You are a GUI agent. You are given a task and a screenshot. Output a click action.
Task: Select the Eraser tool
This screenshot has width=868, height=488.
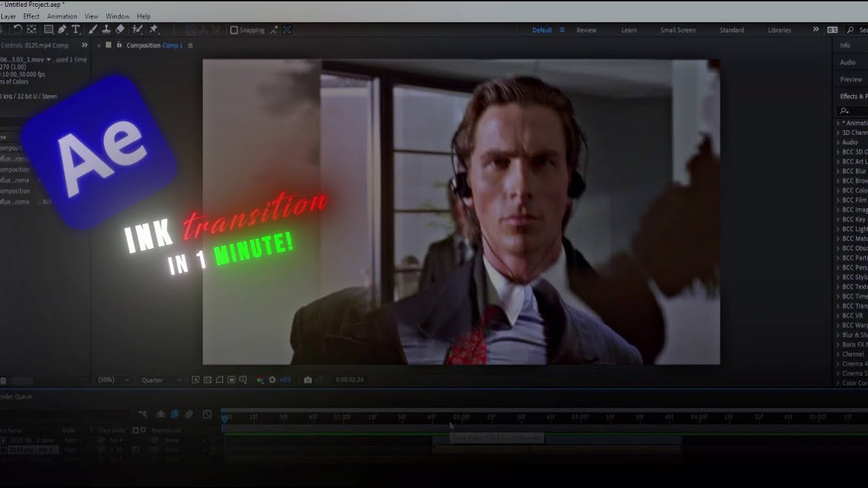[120, 29]
